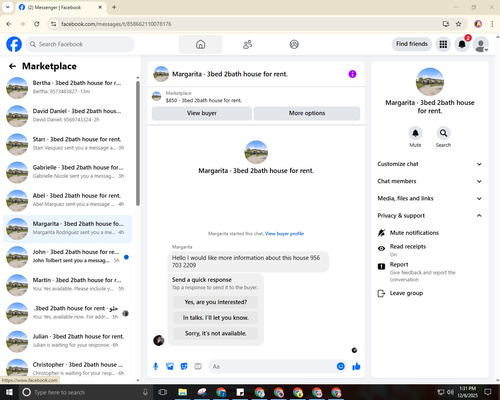Click the Search magnifier in the details panel
Screen dimensions: 500x400
tap(443, 133)
